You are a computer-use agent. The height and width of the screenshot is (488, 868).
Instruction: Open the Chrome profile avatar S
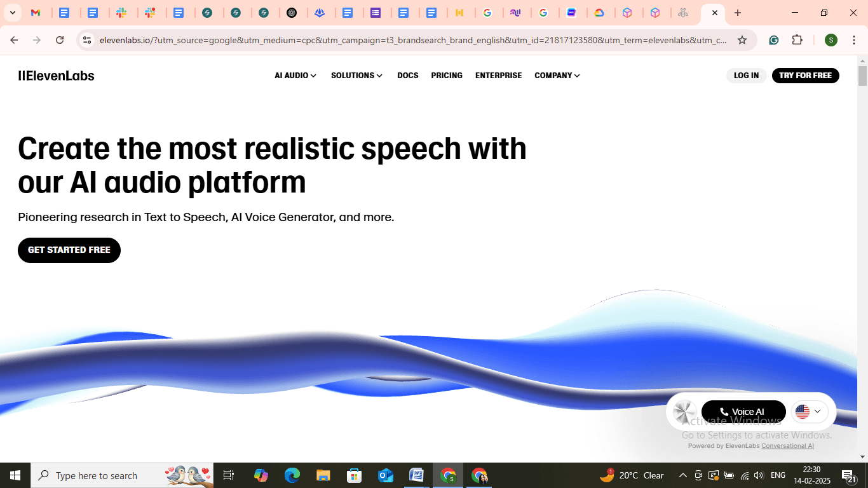pyautogui.click(x=831, y=40)
